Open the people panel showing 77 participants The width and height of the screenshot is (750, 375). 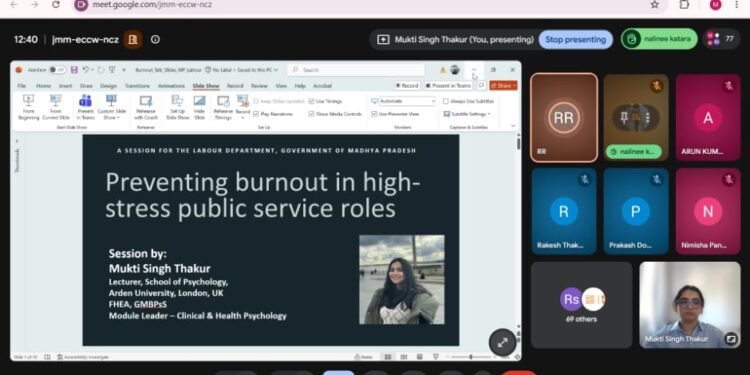coord(721,39)
